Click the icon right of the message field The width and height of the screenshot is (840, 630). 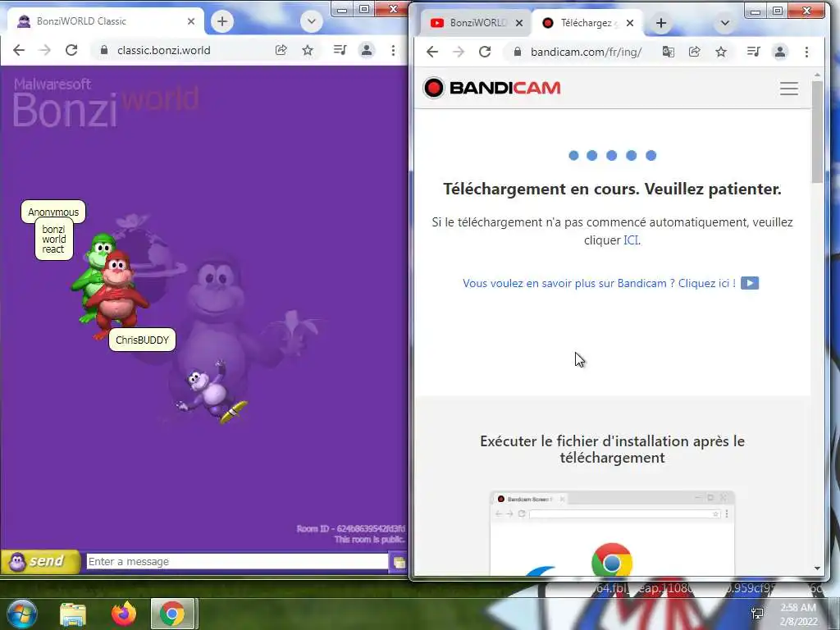pos(398,562)
